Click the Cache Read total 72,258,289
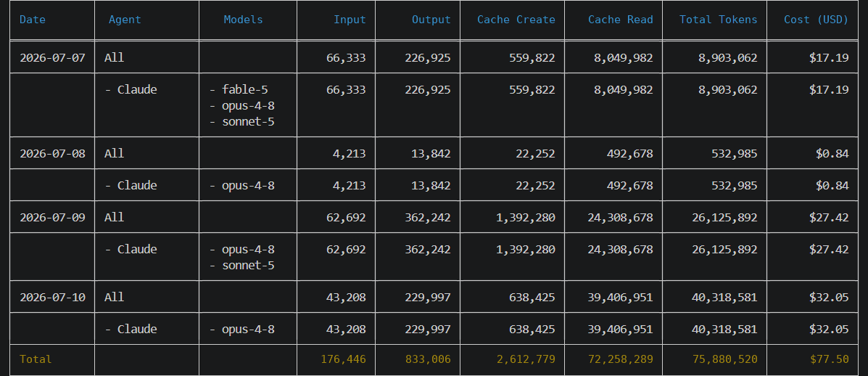The image size is (868, 376). (621, 359)
